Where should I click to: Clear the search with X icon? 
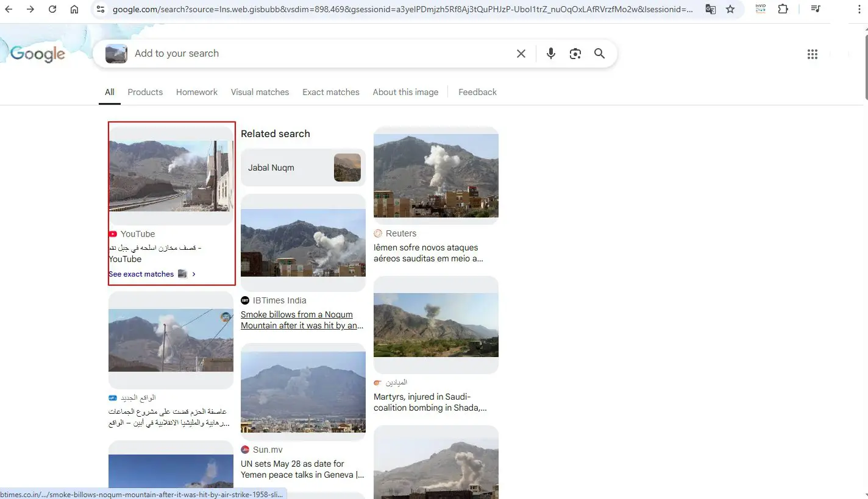[521, 54]
